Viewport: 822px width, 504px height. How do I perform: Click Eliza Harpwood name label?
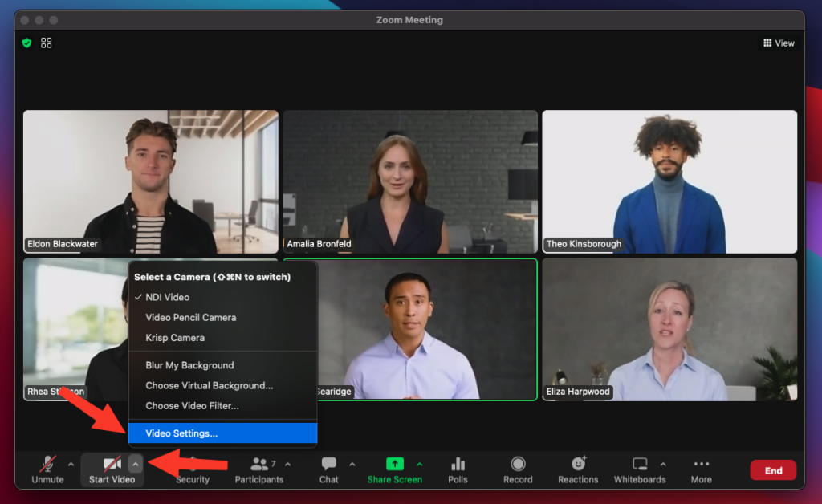tap(578, 392)
